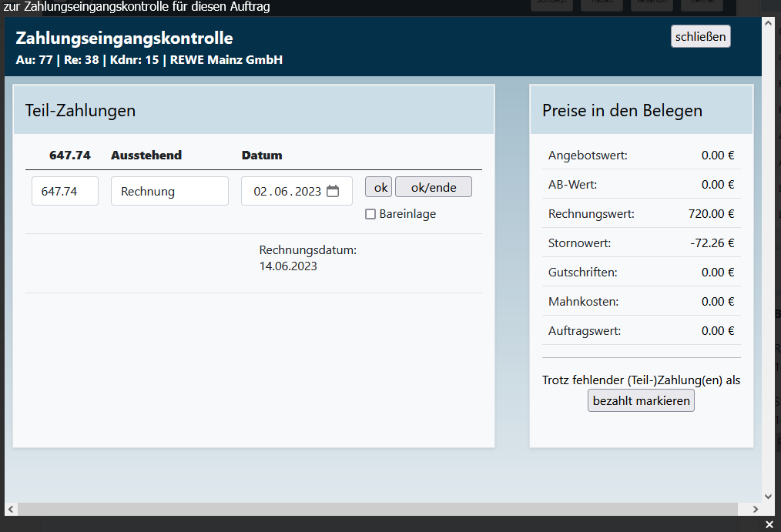Click the vertical scrollbar up arrow
The height and width of the screenshot is (532, 781).
point(768,23)
